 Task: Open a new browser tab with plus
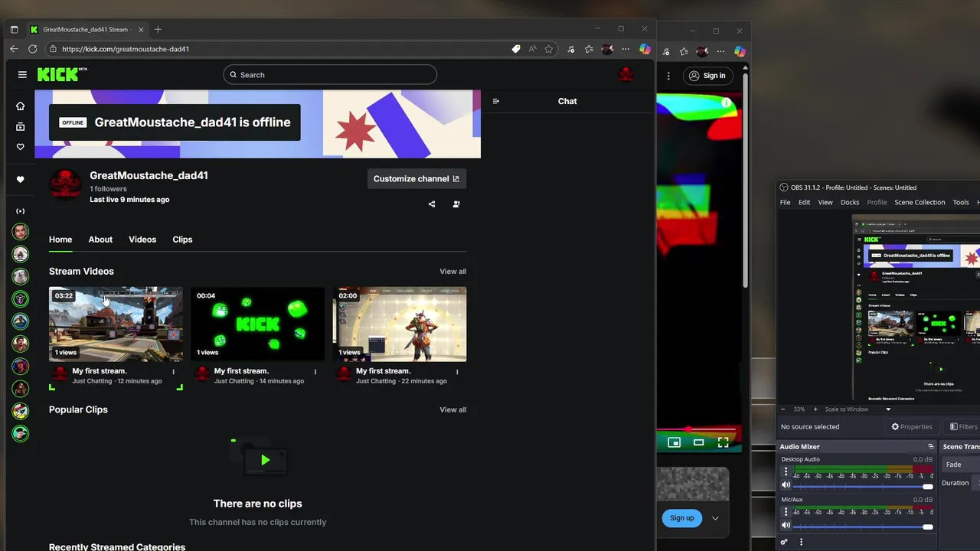(x=158, y=30)
